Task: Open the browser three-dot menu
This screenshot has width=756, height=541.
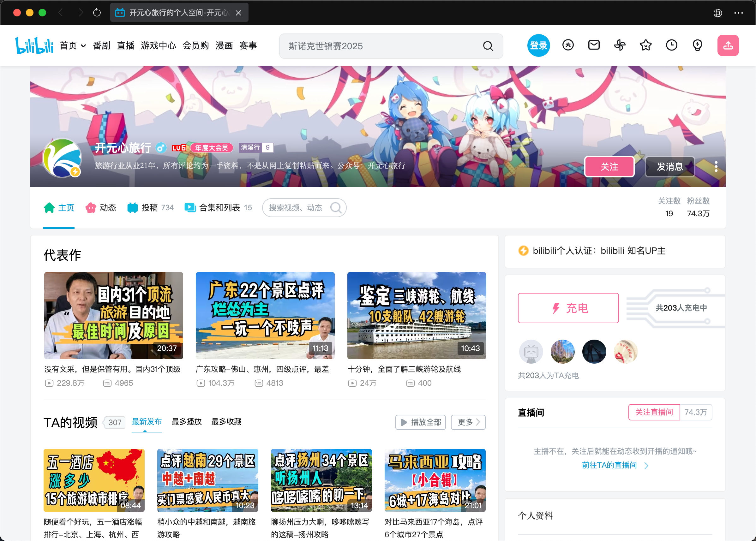Action: coord(738,13)
